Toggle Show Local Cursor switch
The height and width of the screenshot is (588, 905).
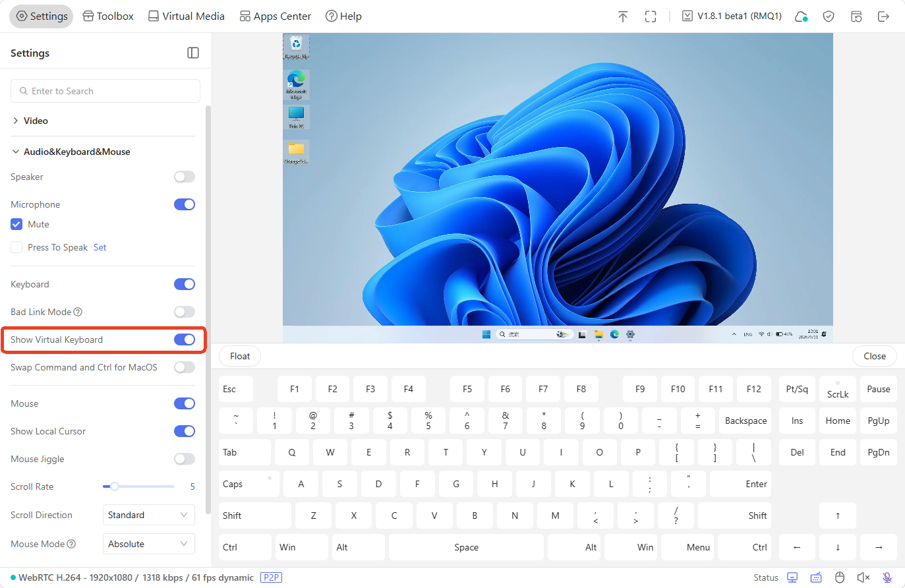click(185, 431)
